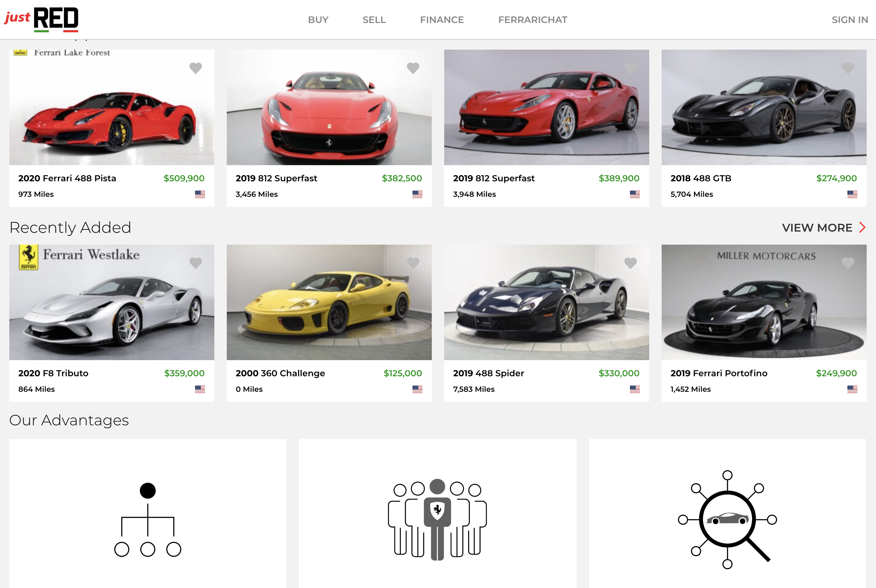The width and height of the screenshot is (876, 588).
Task: Click the 2020 F8 Tributo title
Action: click(x=53, y=373)
